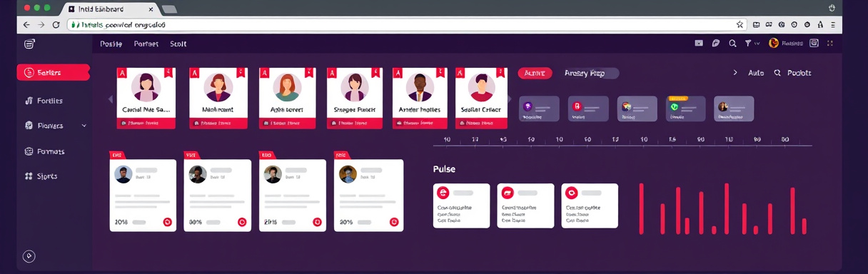The image size is (868, 274).
Task: Open the 'Snages Panck' profile card
Action: pyautogui.click(x=355, y=98)
